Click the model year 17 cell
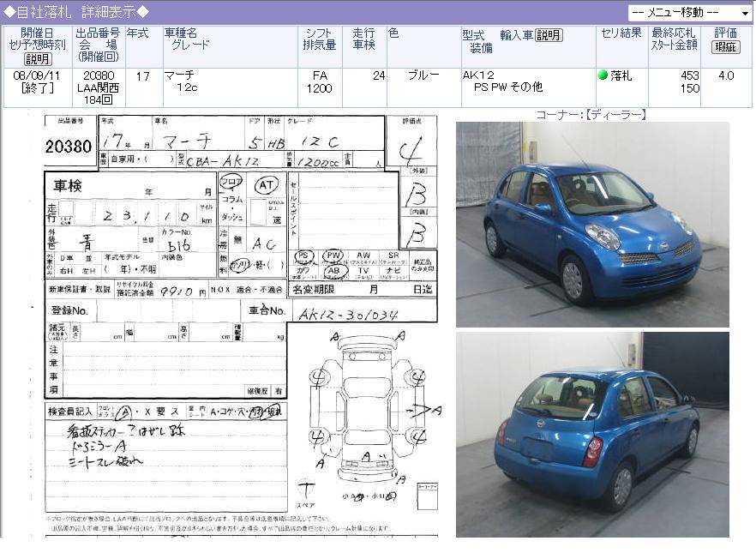756x553 pixels. [142, 76]
